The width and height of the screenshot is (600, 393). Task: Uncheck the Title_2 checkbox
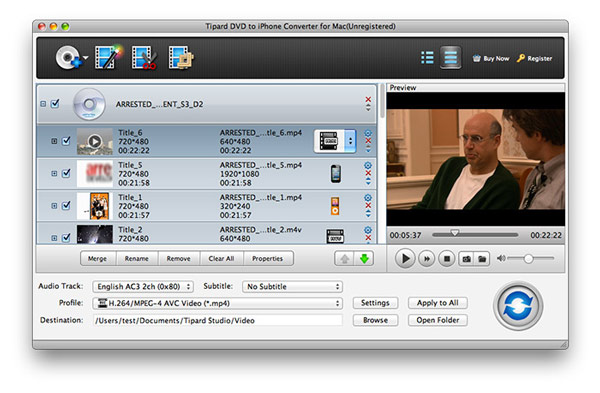point(66,238)
